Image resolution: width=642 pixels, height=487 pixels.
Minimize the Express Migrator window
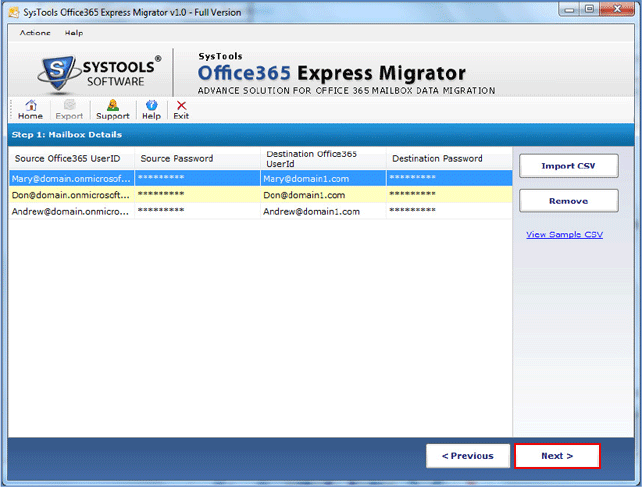click(x=569, y=9)
